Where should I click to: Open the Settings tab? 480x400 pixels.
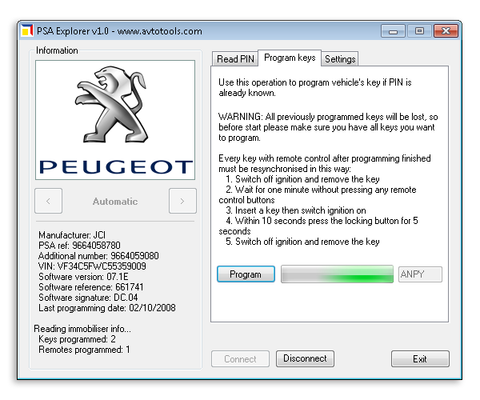(340, 59)
